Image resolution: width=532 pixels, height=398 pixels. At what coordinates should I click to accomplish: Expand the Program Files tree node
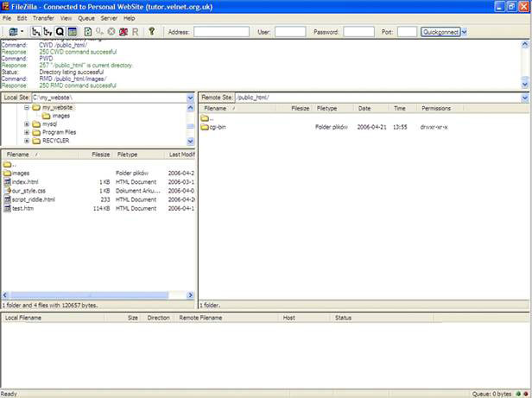27,132
